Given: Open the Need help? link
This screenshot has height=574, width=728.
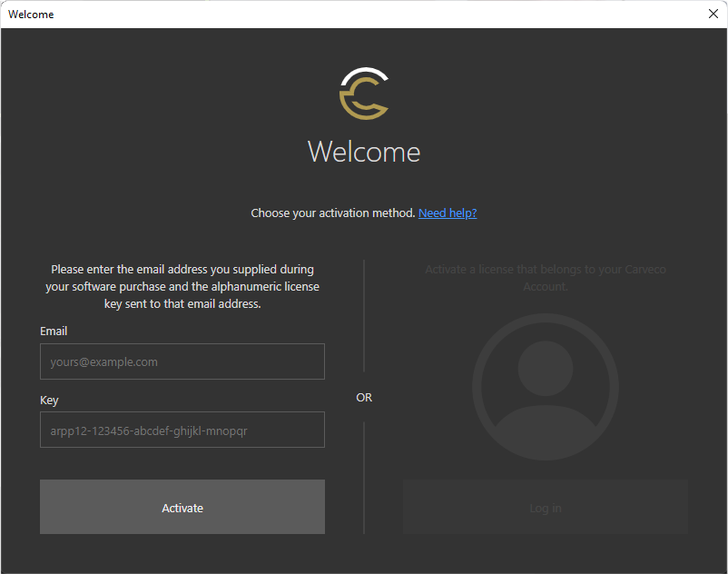Looking at the screenshot, I should 448,213.
